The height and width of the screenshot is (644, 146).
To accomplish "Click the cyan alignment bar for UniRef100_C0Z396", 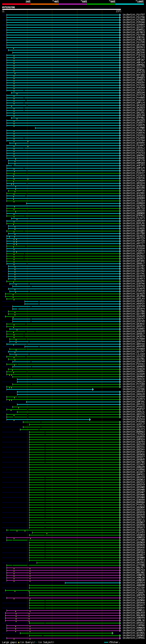I will (x=50, y=389).
